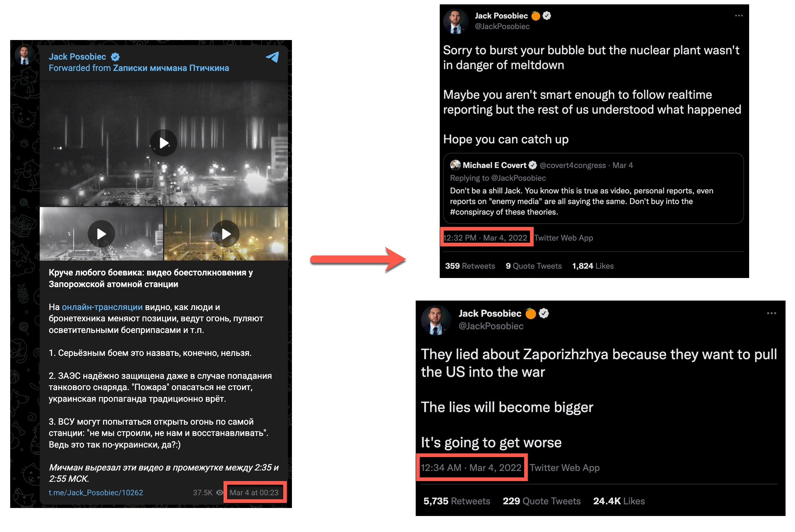Image resolution: width=795 pixels, height=532 pixels.
Task: Open the t.me/Jack_Posobiec/10262 link
Action: tap(95, 493)
